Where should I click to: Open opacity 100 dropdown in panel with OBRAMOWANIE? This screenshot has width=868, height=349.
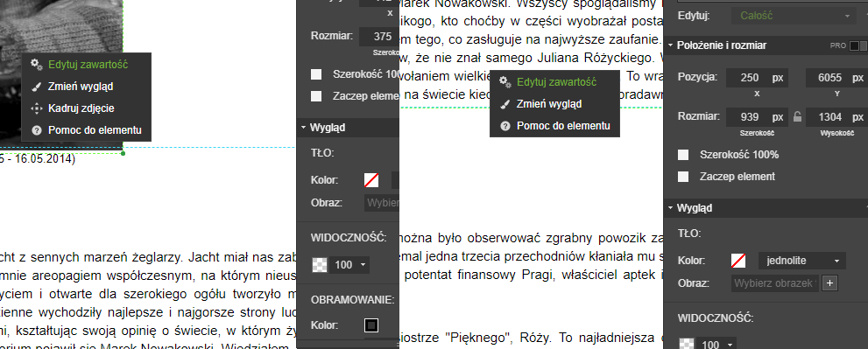point(349,265)
